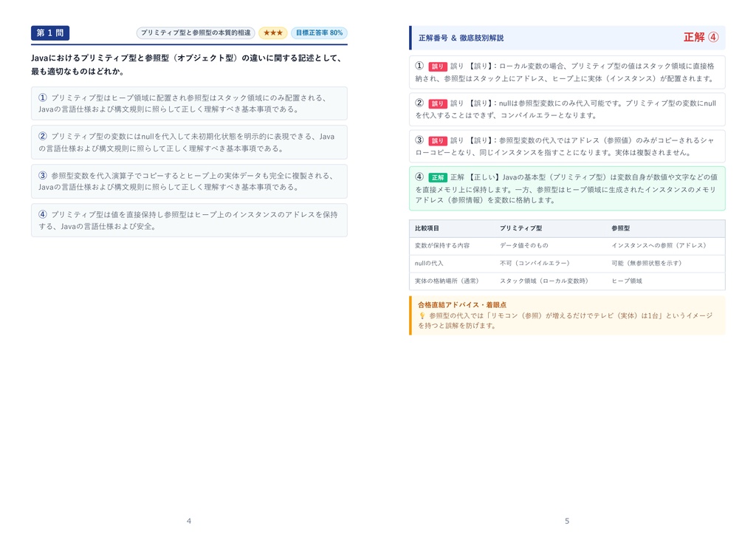Click the 第1問 question number badge
Viewport: 756px width, 537px height.
[50, 33]
